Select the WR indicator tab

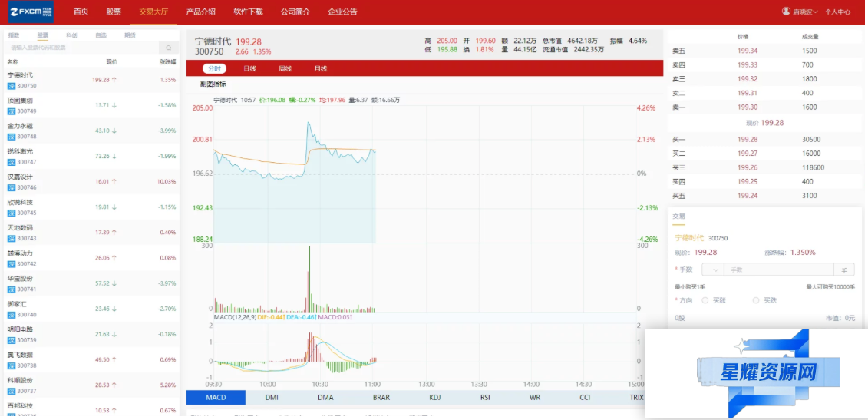535,397
